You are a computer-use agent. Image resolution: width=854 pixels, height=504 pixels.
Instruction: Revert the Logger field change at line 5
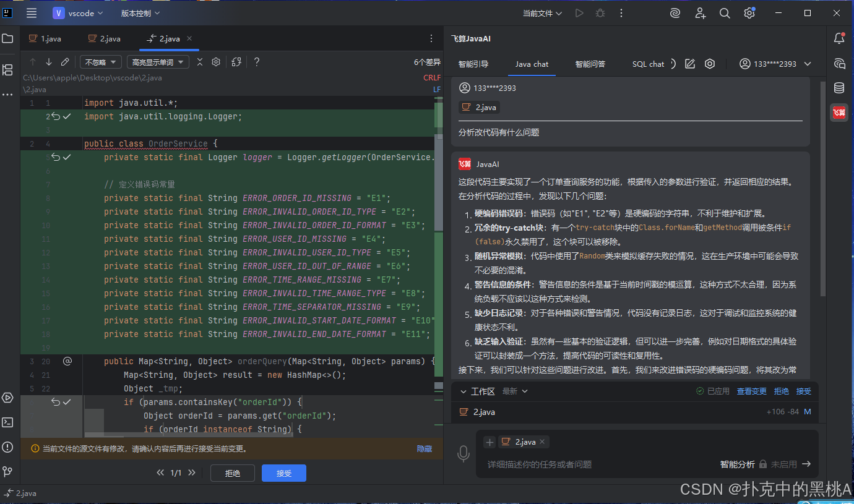(56, 157)
